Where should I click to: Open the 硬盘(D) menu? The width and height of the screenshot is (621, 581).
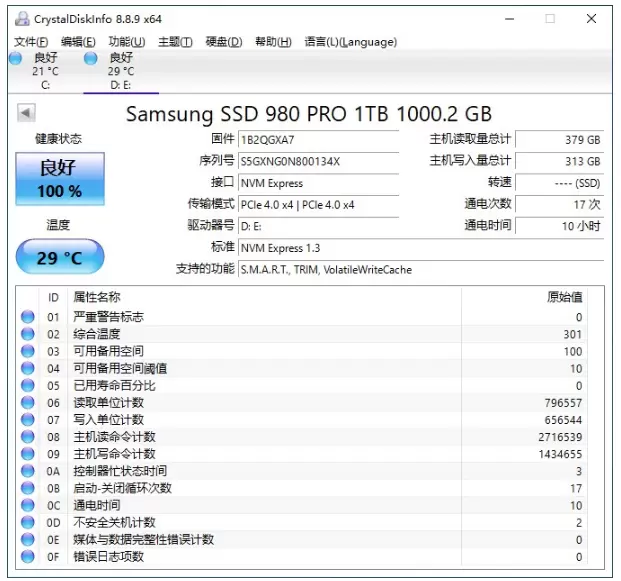(x=223, y=42)
